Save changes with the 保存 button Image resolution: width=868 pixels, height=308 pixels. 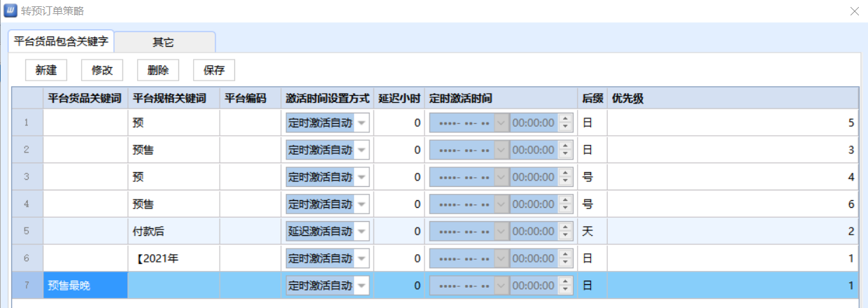click(214, 70)
